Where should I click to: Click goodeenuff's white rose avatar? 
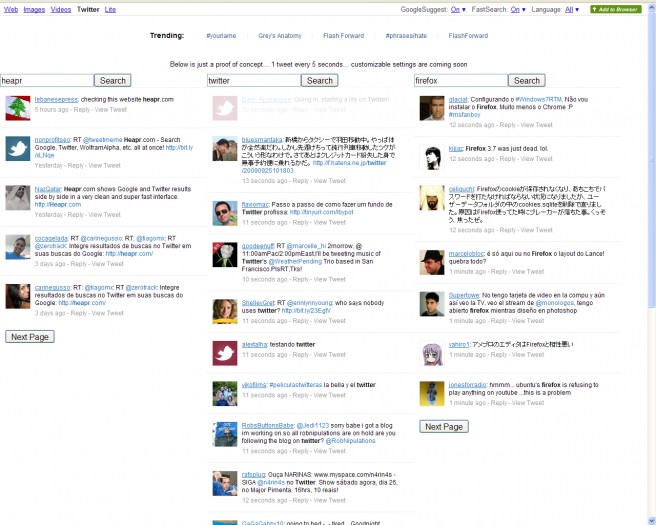(x=225, y=254)
